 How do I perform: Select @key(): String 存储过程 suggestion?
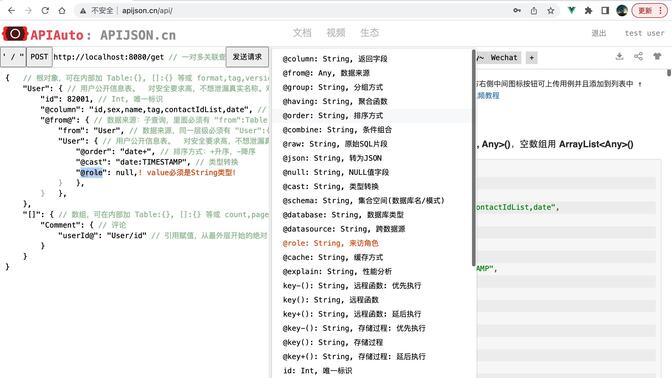tap(371, 342)
